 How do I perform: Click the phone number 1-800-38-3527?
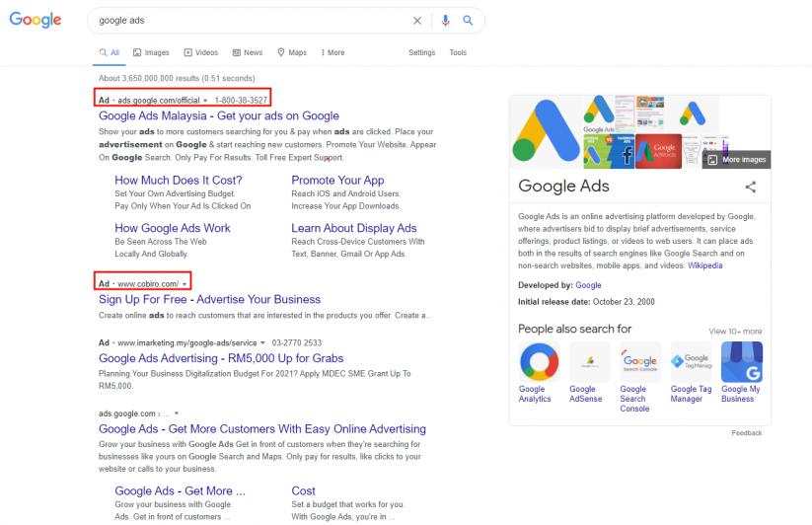(241, 101)
